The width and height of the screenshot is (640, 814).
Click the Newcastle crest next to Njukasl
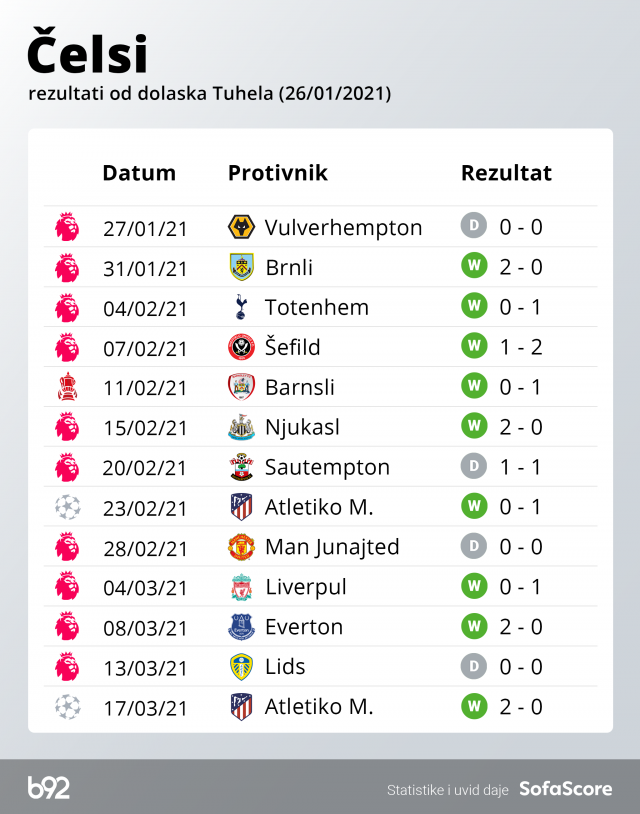(x=241, y=427)
